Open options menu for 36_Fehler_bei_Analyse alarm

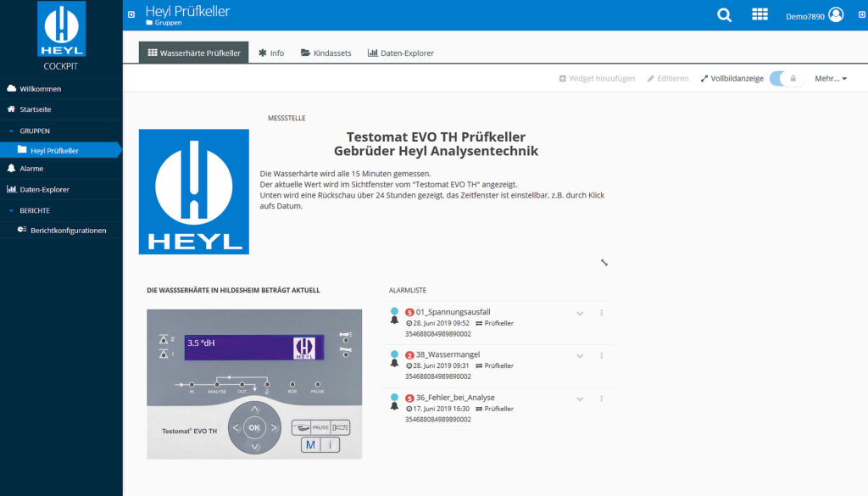click(x=601, y=398)
